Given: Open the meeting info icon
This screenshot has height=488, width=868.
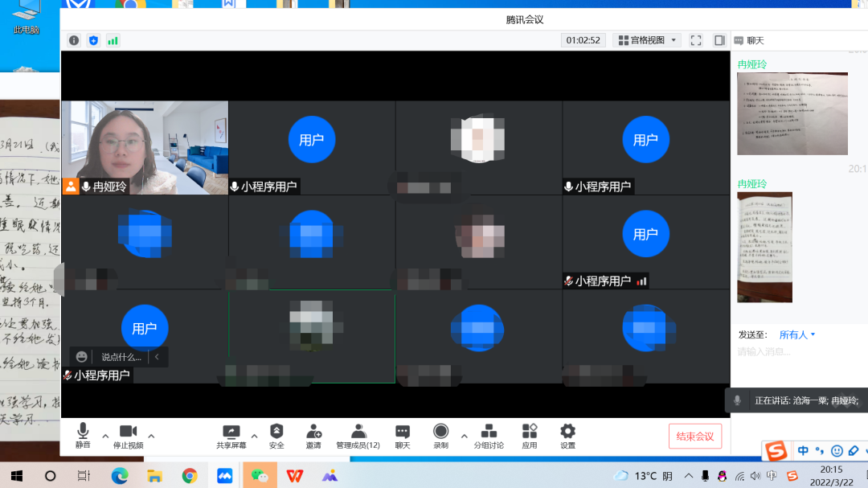Looking at the screenshot, I should click(74, 40).
